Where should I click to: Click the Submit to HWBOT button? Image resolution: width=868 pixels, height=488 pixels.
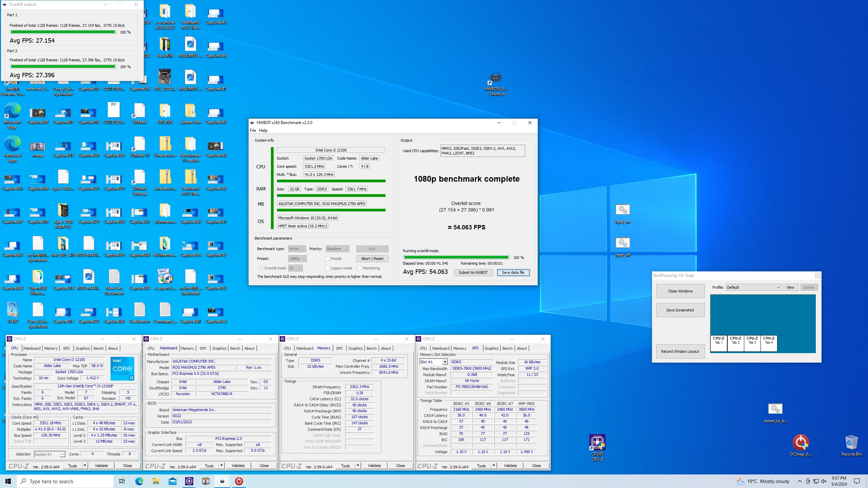(473, 272)
